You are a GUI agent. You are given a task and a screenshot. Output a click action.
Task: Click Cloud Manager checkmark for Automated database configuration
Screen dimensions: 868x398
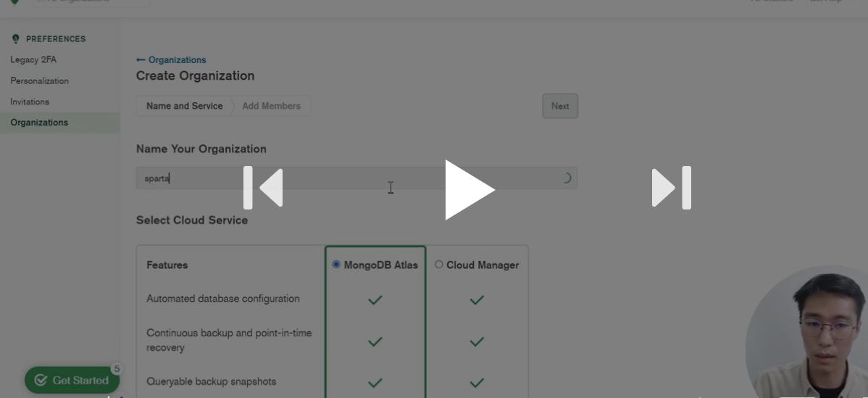click(477, 300)
